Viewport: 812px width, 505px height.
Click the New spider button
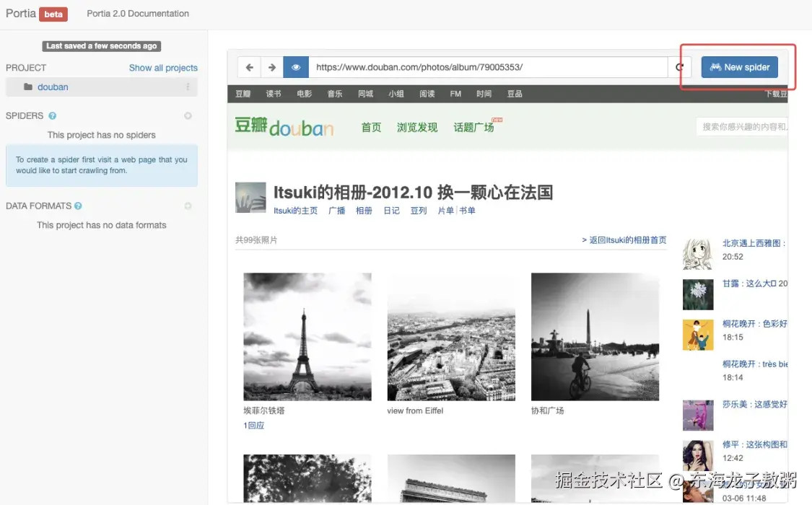coord(740,67)
